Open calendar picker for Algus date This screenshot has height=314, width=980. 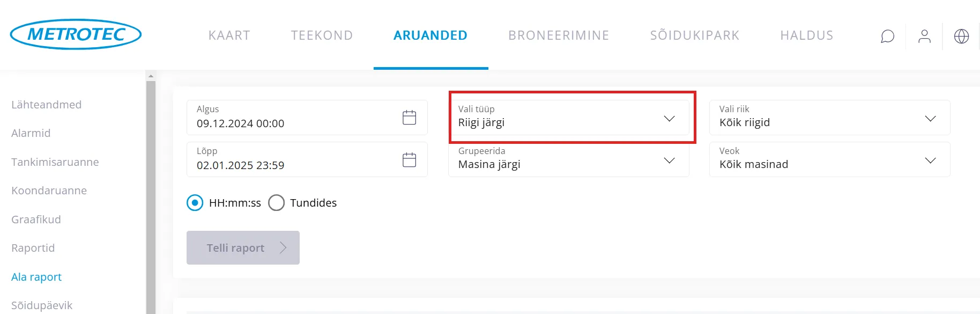tap(409, 118)
